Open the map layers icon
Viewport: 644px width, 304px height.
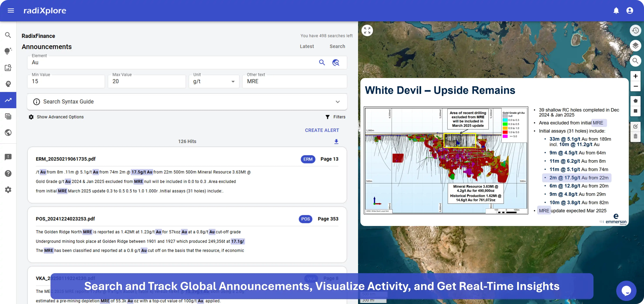(635, 46)
